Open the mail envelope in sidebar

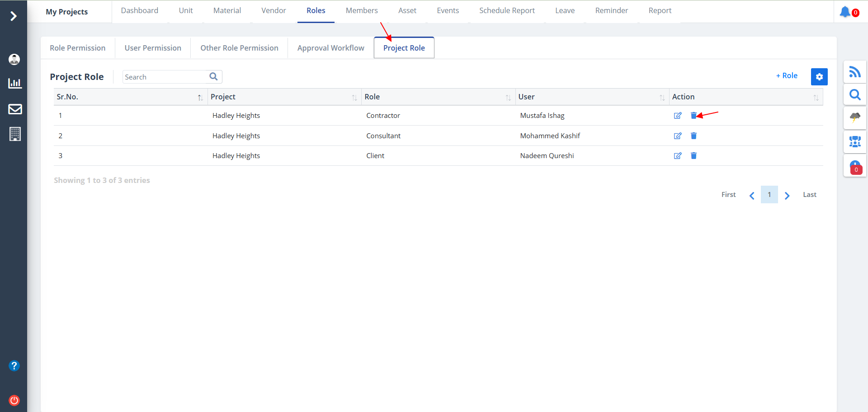tap(15, 109)
